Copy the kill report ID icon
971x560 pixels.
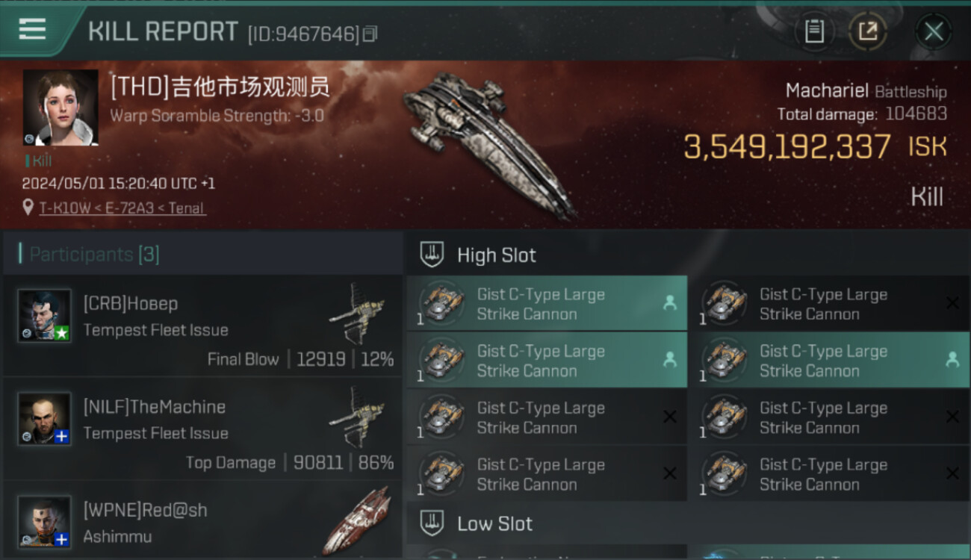(x=370, y=34)
